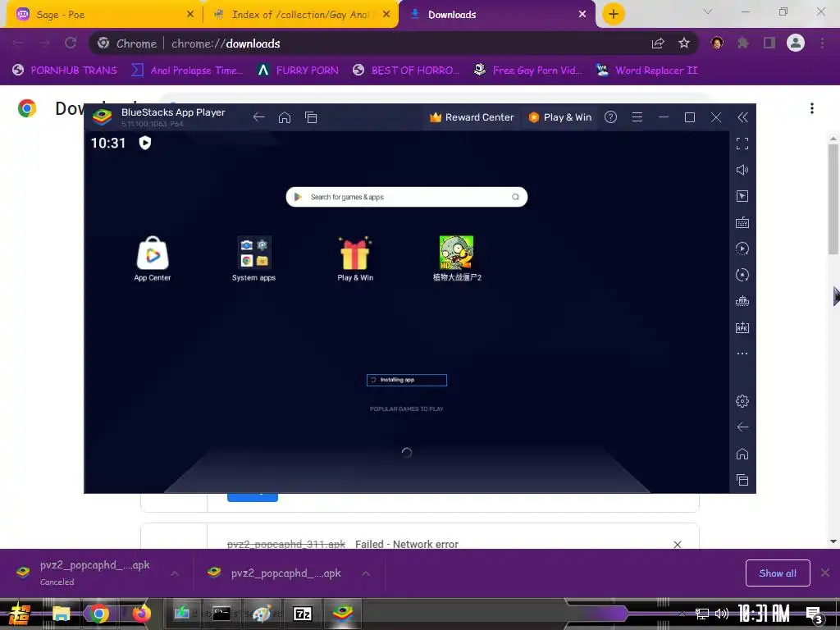This screenshot has height=630, width=840.
Task: Open the System apps folder
Action: click(x=254, y=258)
